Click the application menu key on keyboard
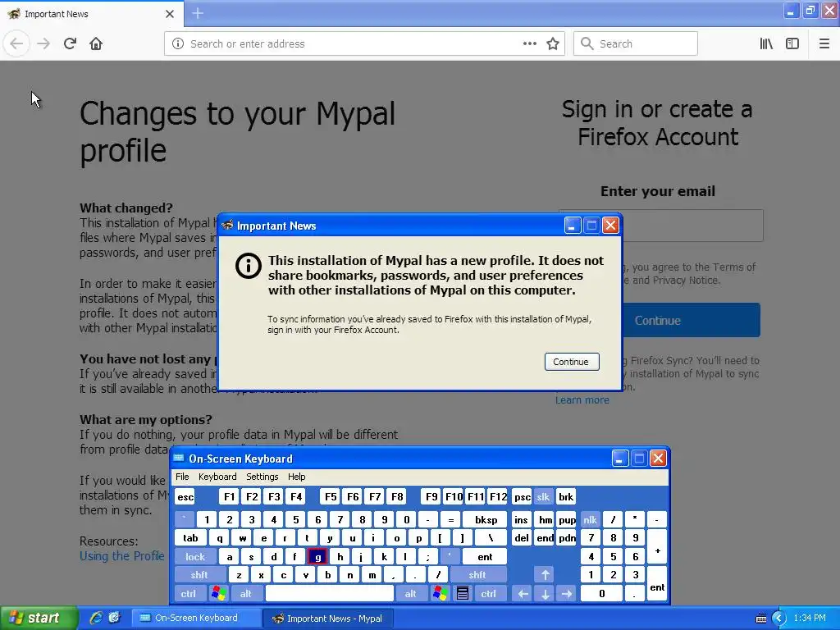This screenshot has width=840, height=630. tap(463, 594)
